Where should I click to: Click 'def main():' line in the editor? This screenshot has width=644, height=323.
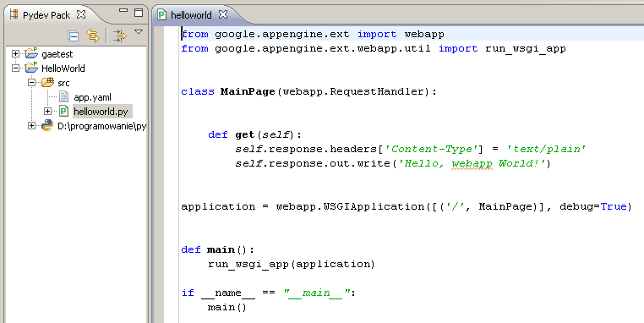[x=218, y=249]
